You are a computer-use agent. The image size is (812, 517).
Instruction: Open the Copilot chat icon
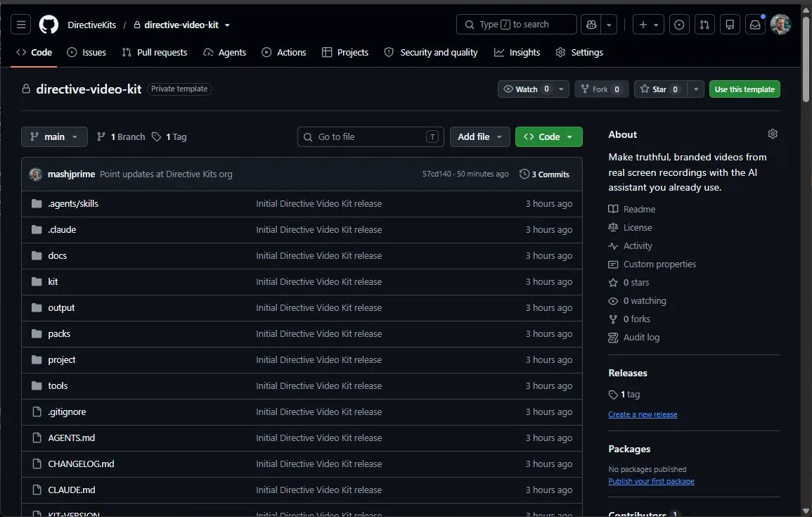[591, 25]
